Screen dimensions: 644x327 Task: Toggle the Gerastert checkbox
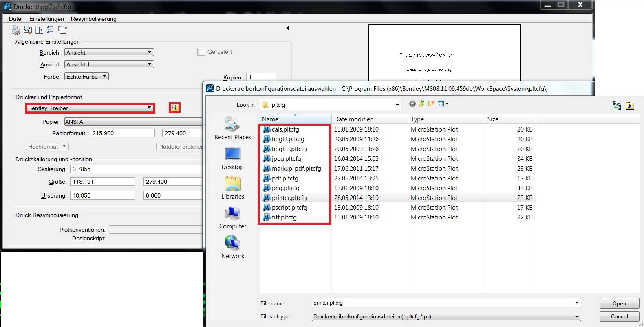coord(201,52)
